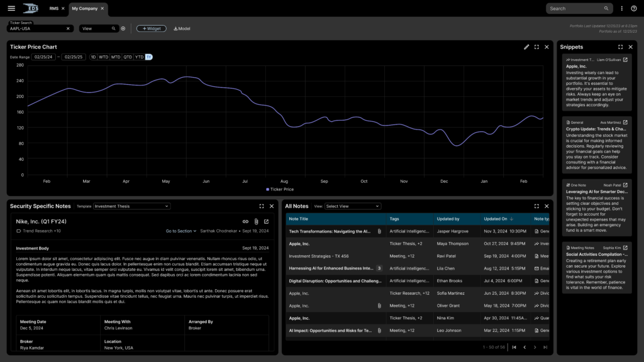Select the YTD range toggle
Viewport: 644px width, 362px height.
click(x=139, y=57)
